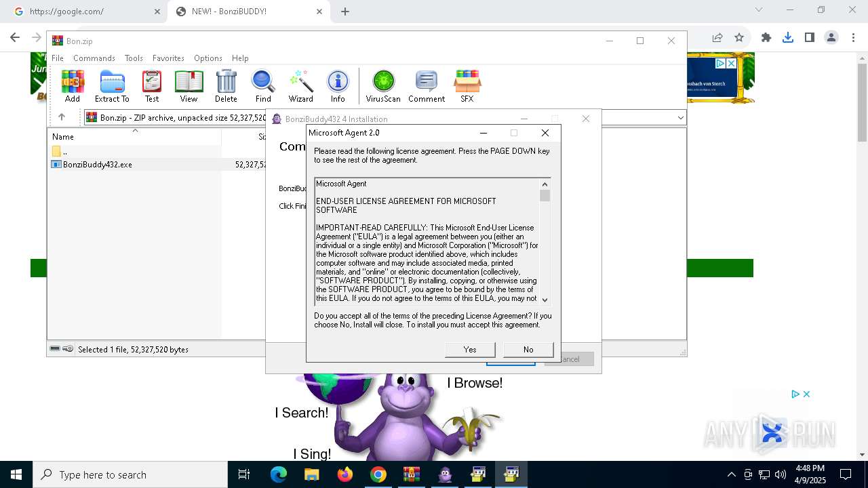This screenshot has height=488, width=868.
Task: Go back in the browser
Action: [15, 38]
